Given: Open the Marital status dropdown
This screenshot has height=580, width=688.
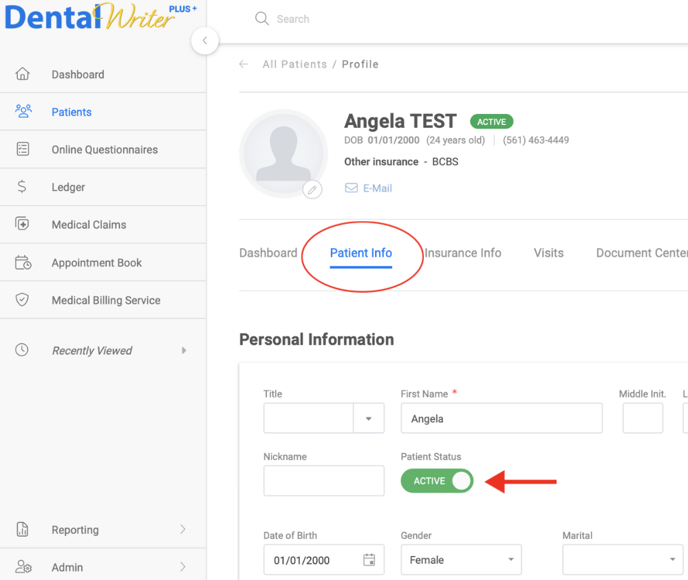Looking at the screenshot, I should (623, 559).
